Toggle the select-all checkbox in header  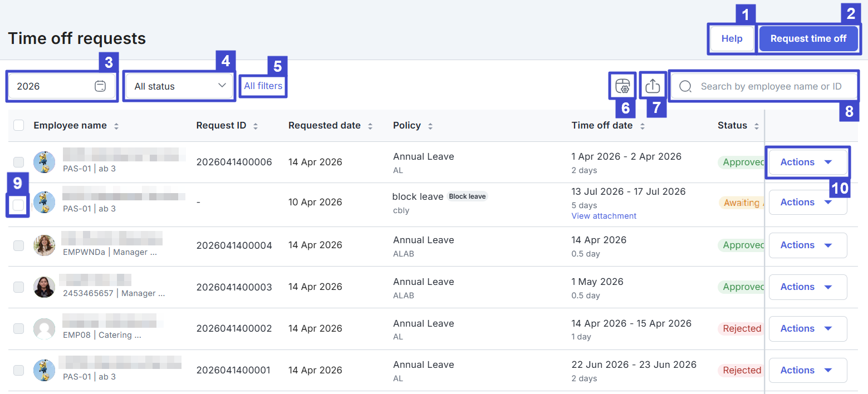coord(19,125)
